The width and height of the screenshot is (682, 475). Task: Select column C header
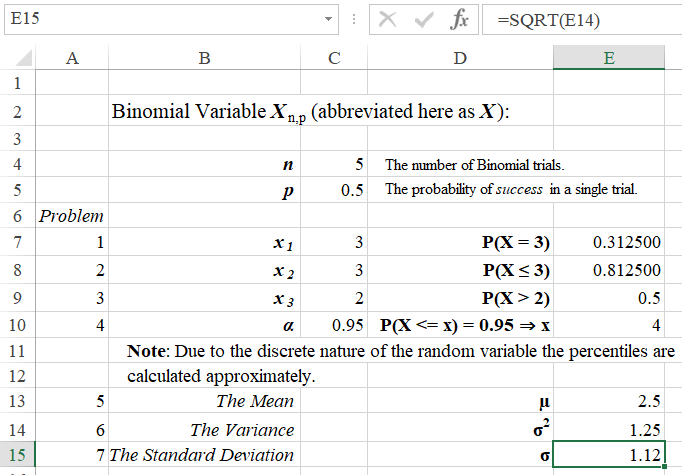tap(334, 59)
